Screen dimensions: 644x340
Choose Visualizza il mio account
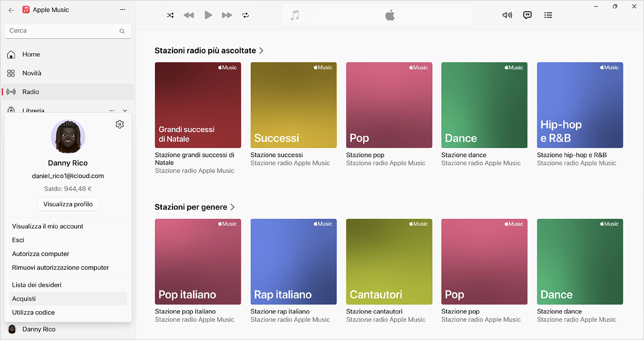[x=47, y=226]
